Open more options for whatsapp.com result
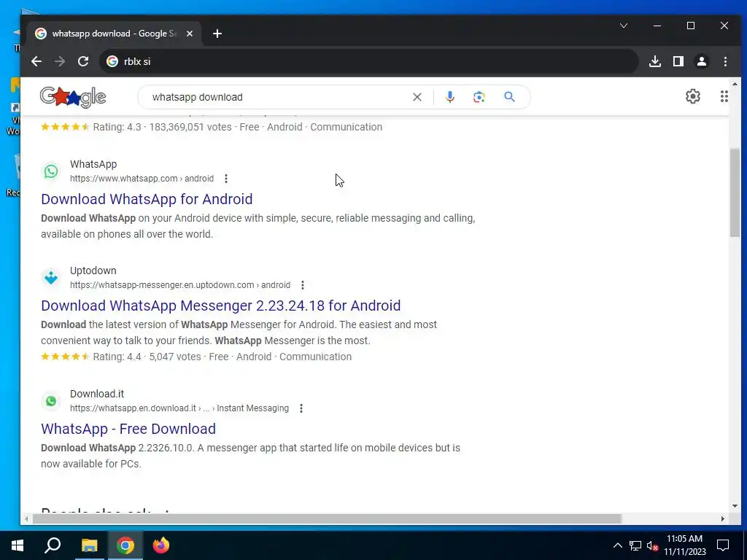 (x=226, y=179)
